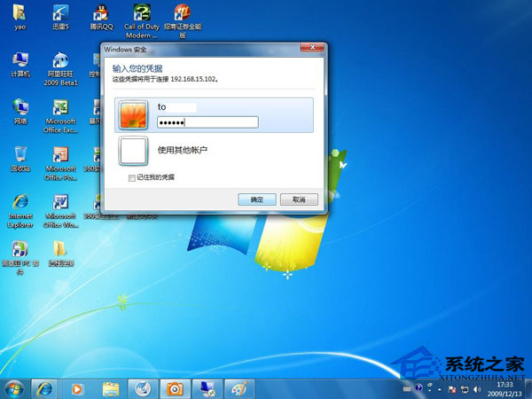Click the blank picture beside 使用其他帐户
The image size is (532, 399).
[x=133, y=151]
